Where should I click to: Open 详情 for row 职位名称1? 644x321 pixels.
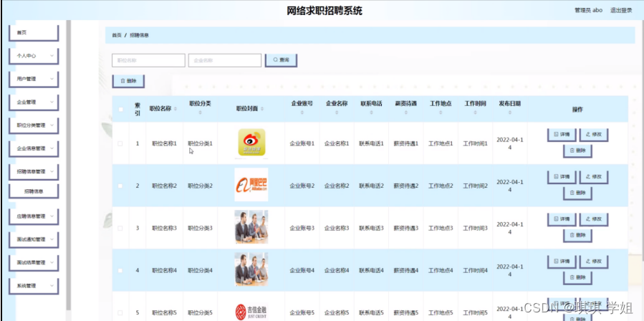(x=562, y=135)
